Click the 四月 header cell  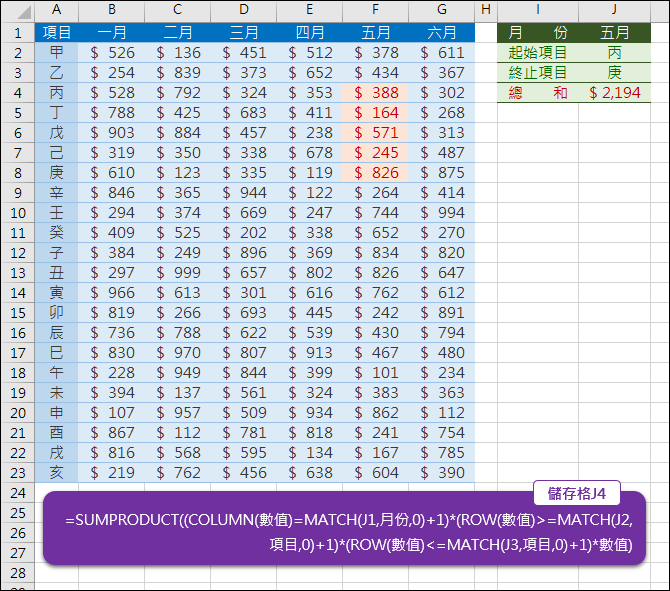pyautogui.click(x=309, y=32)
